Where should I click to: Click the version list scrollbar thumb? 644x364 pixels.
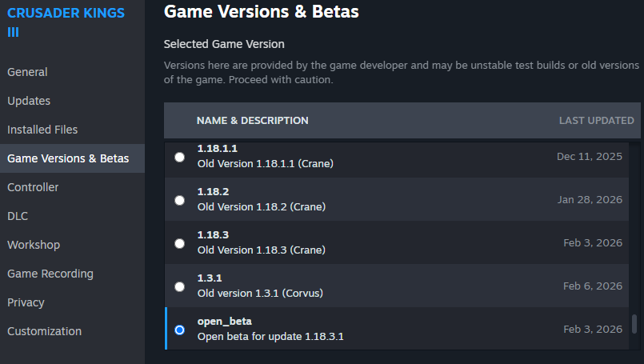[x=634, y=324]
